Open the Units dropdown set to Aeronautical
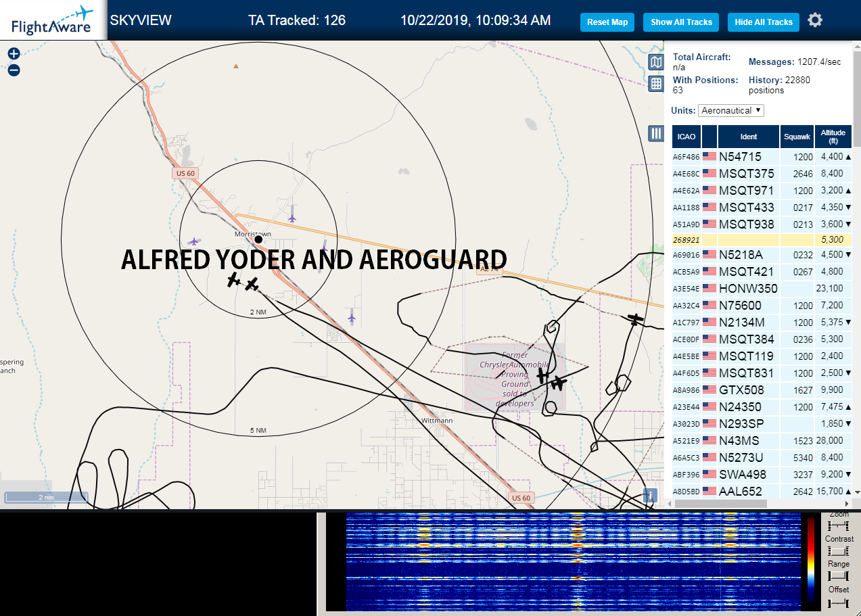The image size is (861, 616). tap(731, 110)
